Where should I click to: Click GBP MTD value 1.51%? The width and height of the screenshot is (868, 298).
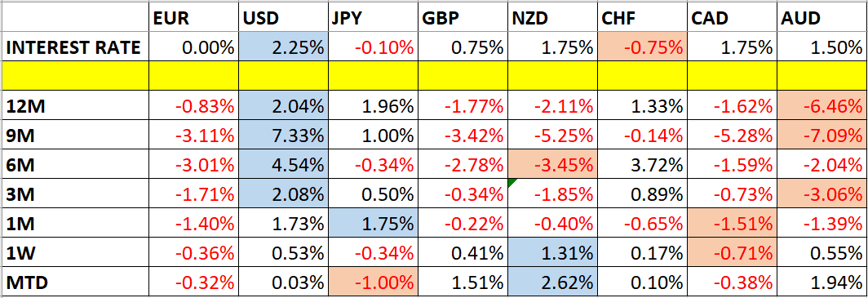click(x=463, y=282)
